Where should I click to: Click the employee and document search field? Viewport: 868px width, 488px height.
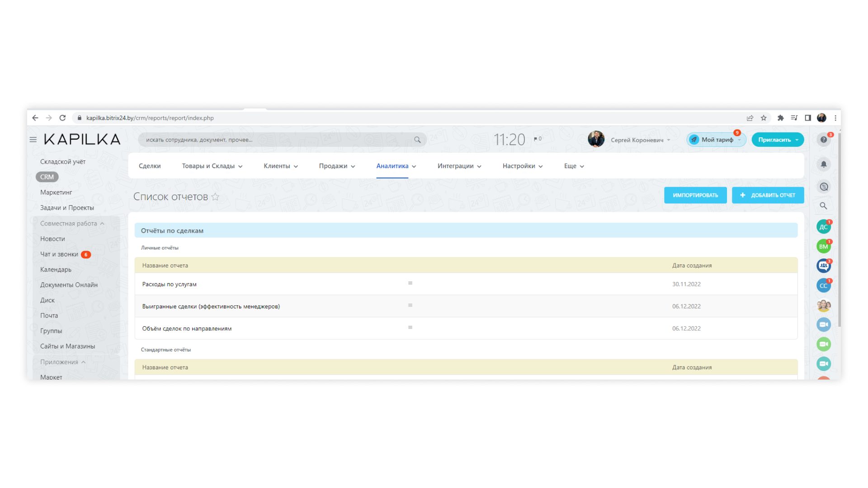click(276, 140)
